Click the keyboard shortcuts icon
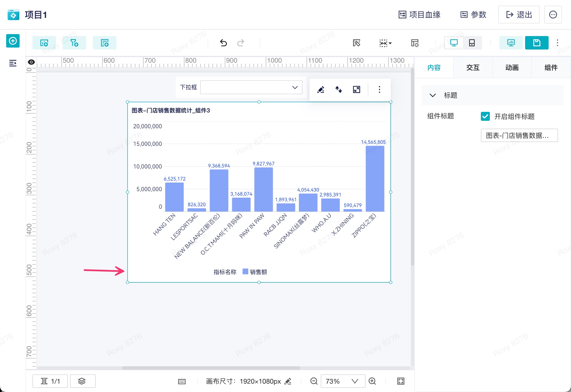571x392 pixels. [x=182, y=382]
